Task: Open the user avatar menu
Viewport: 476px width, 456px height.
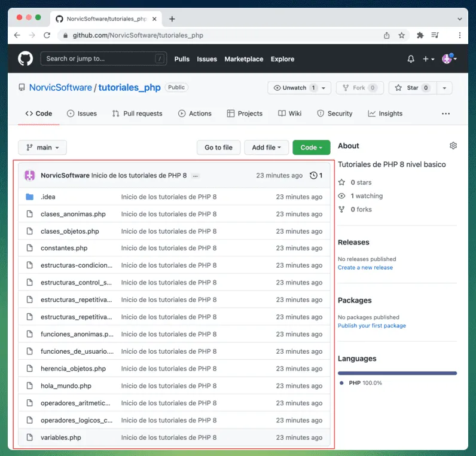Action: 449,59
